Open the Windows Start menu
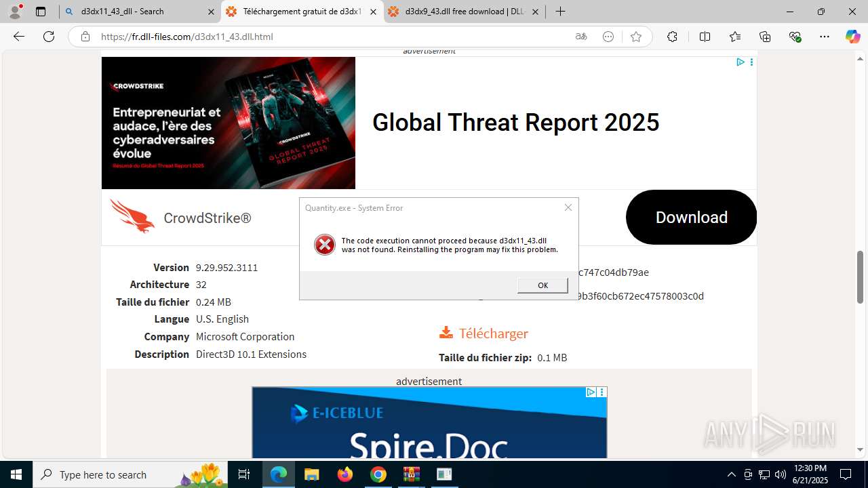 point(16,474)
